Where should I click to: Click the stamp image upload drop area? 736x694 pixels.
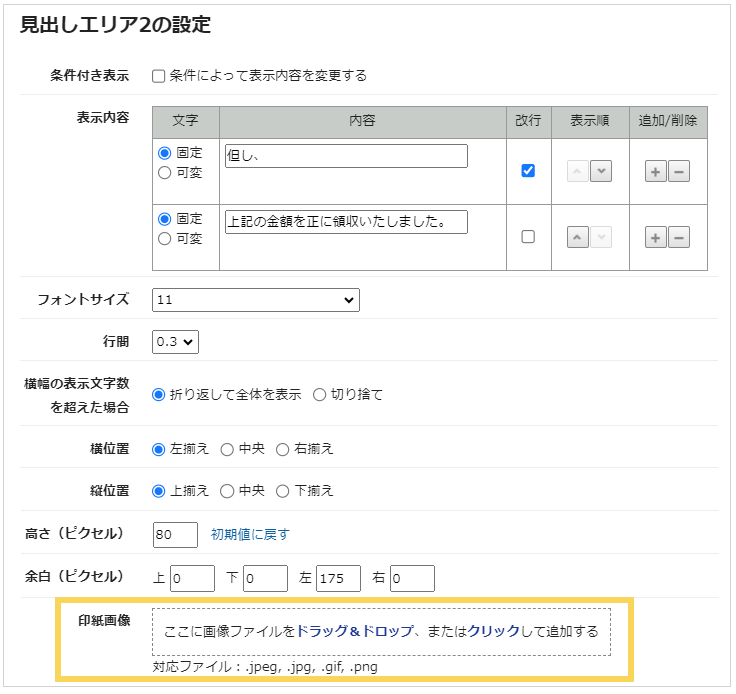(380, 632)
